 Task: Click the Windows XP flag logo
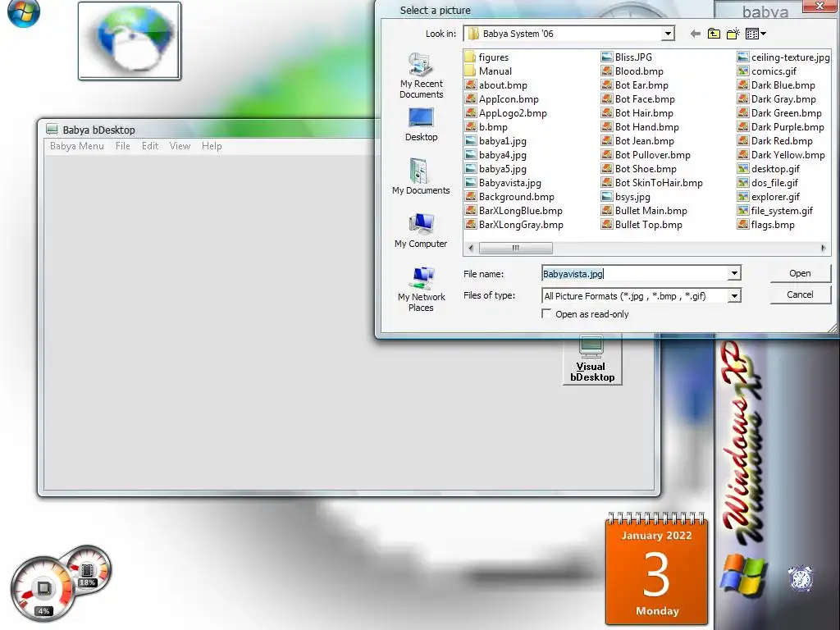point(743,577)
